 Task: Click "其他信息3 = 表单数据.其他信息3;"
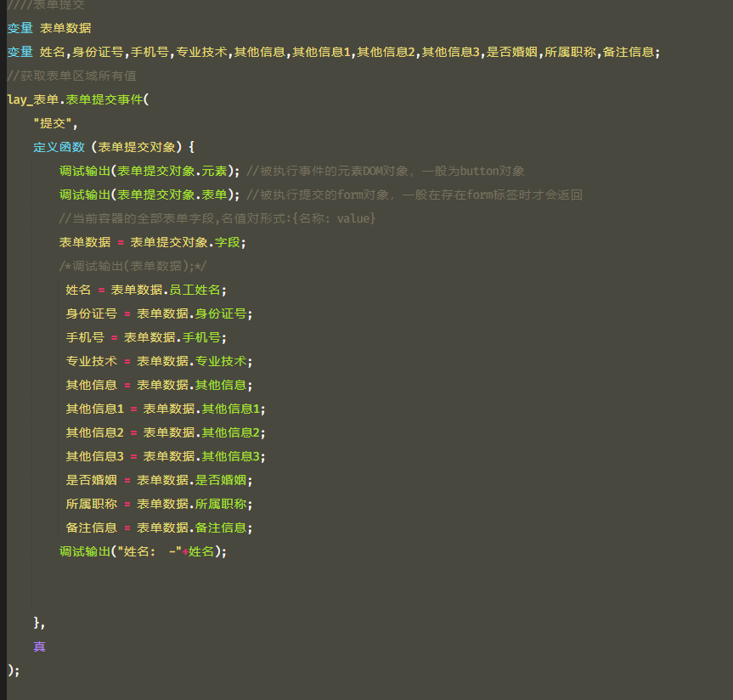166,457
